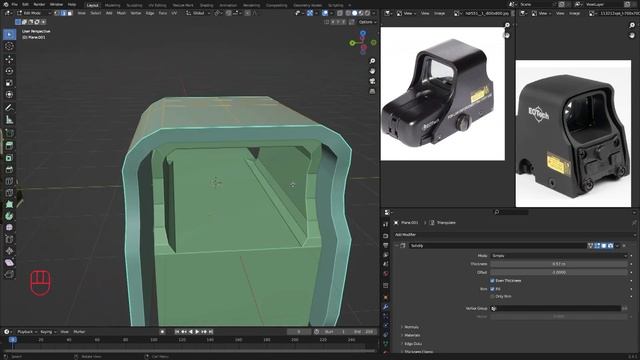The image size is (640, 360).
Task: Enable edge select mode
Action: click(x=64, y=13)
